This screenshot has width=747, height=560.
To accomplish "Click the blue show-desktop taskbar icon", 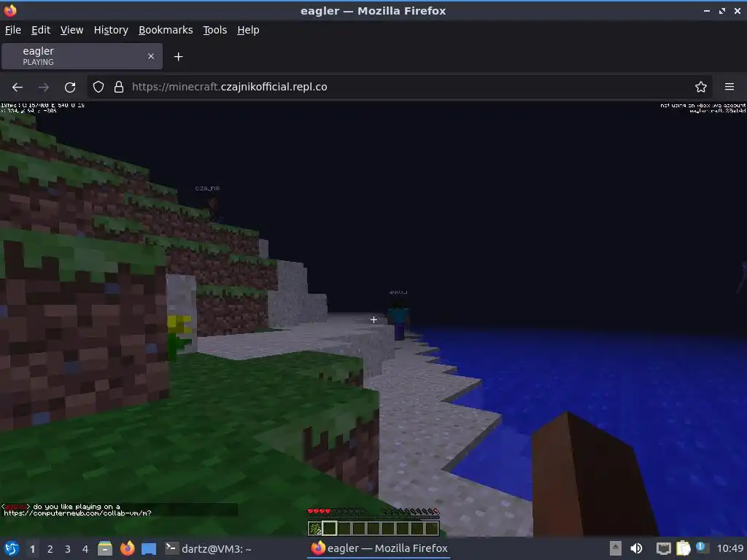I will pos(149,548).
